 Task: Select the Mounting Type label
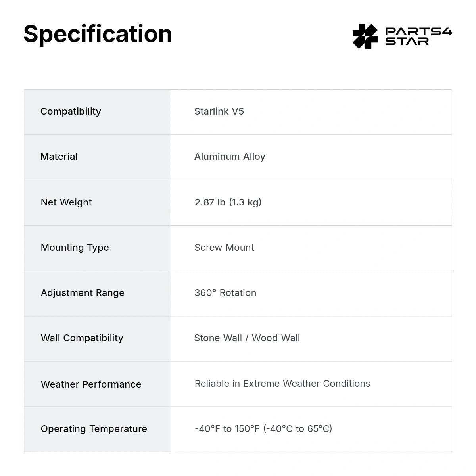click(x=75, y=248)
